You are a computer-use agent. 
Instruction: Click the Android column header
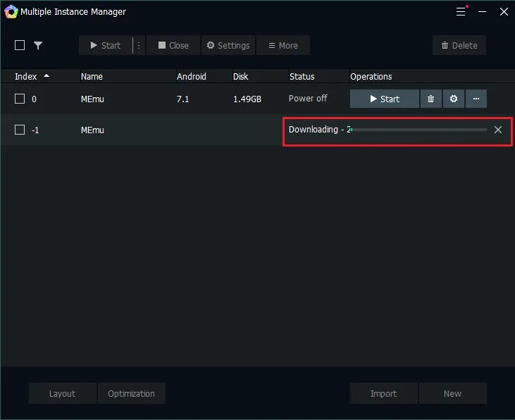pos(192,77)
